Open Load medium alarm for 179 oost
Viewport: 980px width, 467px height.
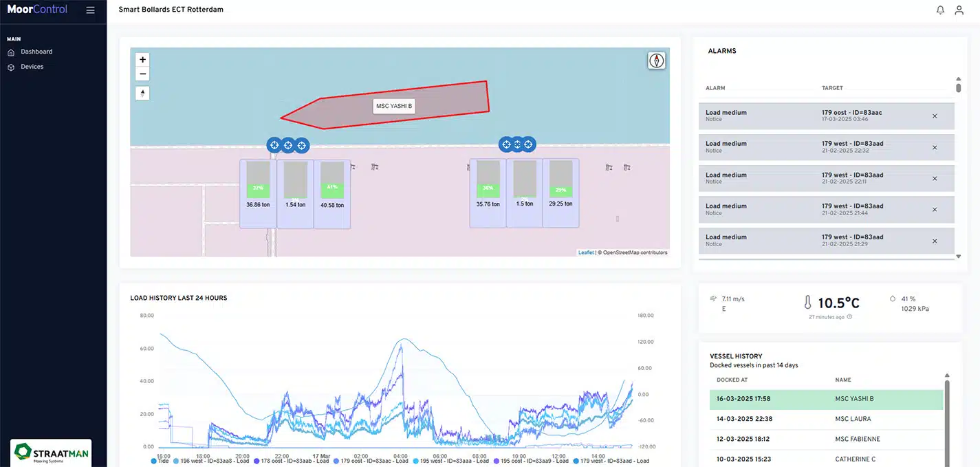click(x=826, y=116)
